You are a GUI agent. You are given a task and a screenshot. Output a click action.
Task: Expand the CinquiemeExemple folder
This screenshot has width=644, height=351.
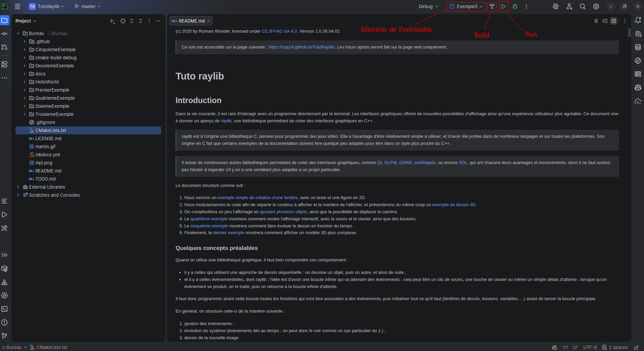pos(24,50)
